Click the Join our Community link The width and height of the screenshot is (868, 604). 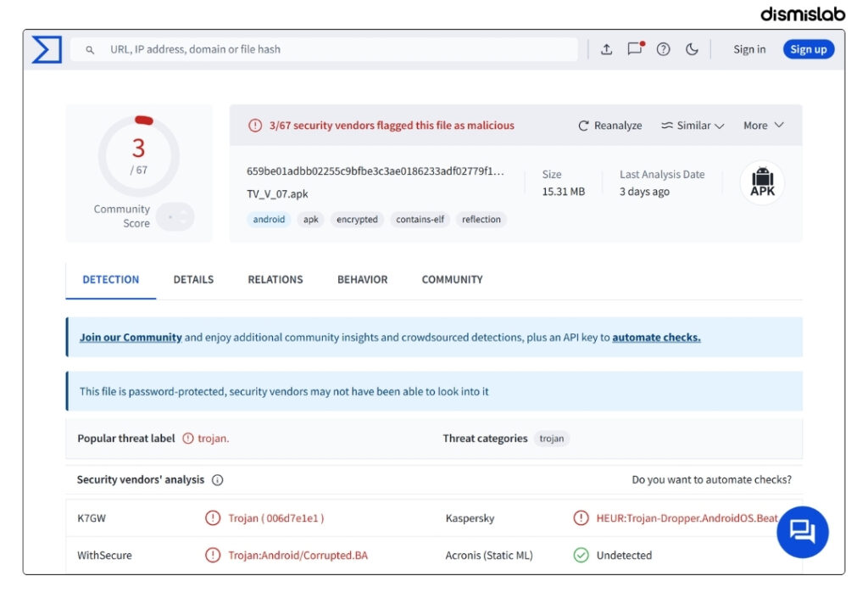pyautogui.click(x=131, y=338)
